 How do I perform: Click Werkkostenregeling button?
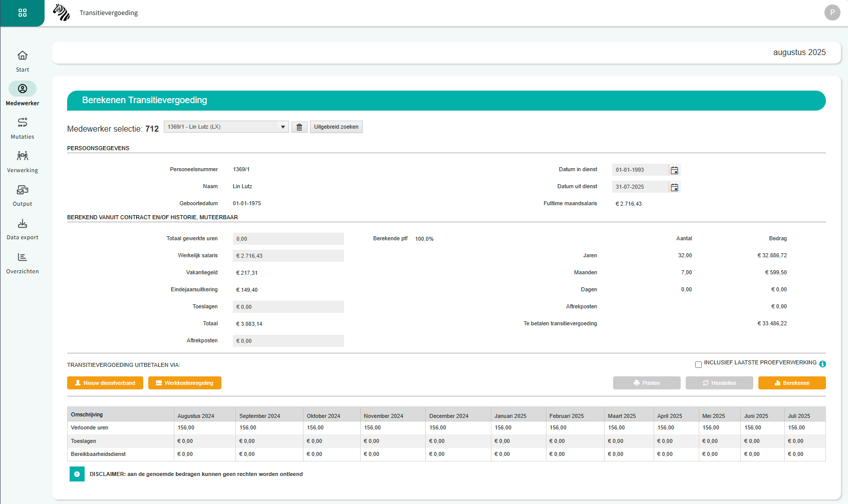point(185,383)
